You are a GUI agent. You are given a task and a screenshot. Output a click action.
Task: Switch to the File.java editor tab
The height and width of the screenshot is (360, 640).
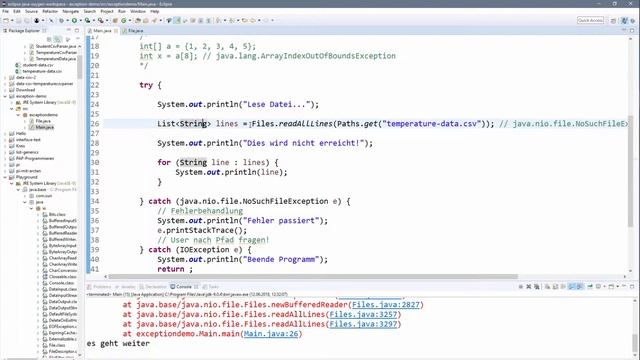click(136, 31)
